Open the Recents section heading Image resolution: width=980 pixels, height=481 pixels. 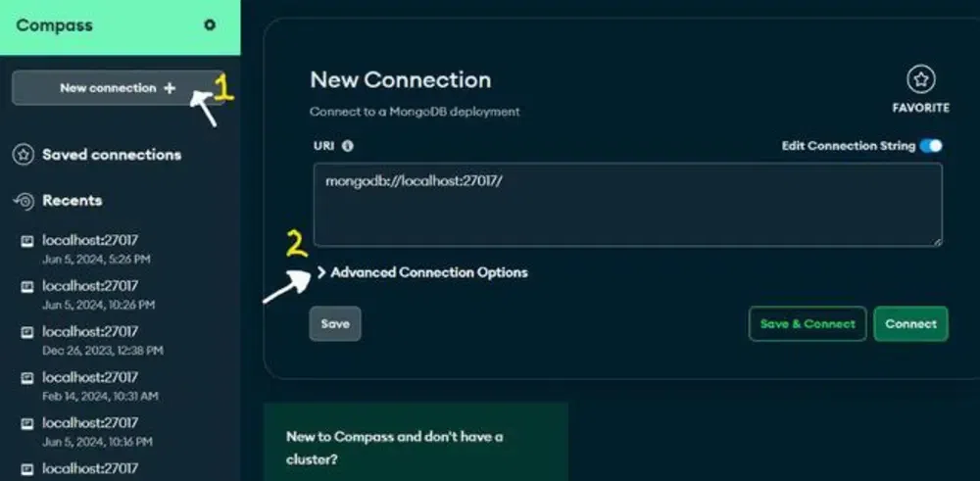72,201
